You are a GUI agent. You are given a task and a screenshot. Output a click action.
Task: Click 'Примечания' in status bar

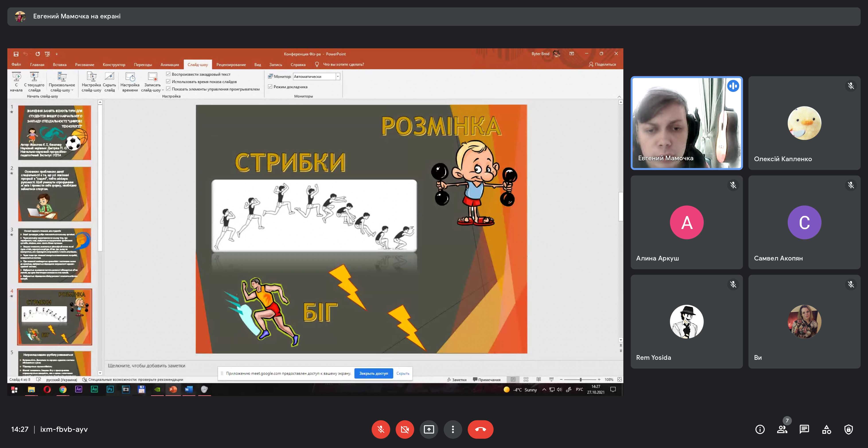[487, 380]
